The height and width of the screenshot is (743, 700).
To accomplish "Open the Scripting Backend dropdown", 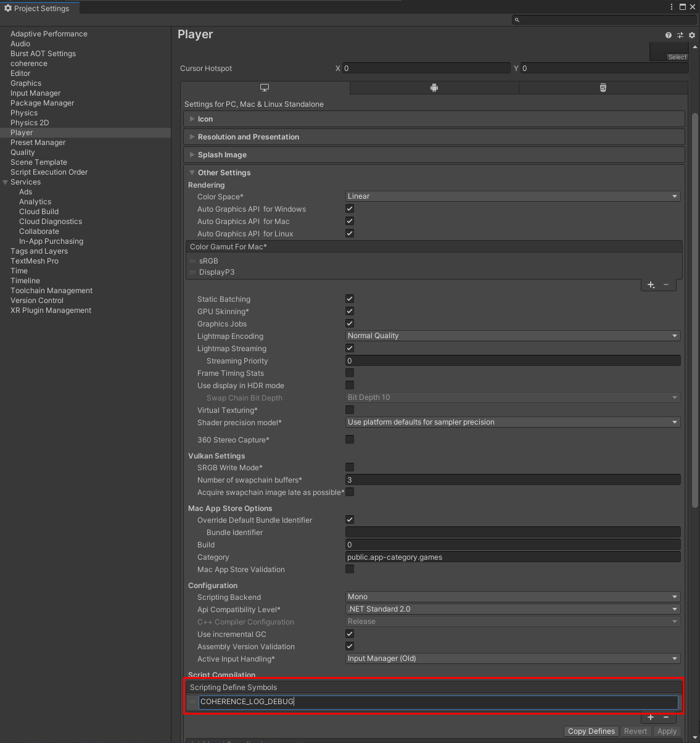I will point(513,597).
